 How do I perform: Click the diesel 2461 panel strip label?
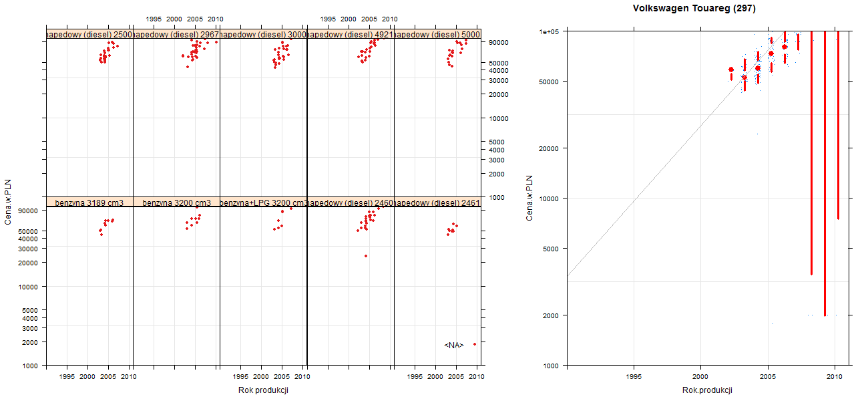[x=437, y=203]
